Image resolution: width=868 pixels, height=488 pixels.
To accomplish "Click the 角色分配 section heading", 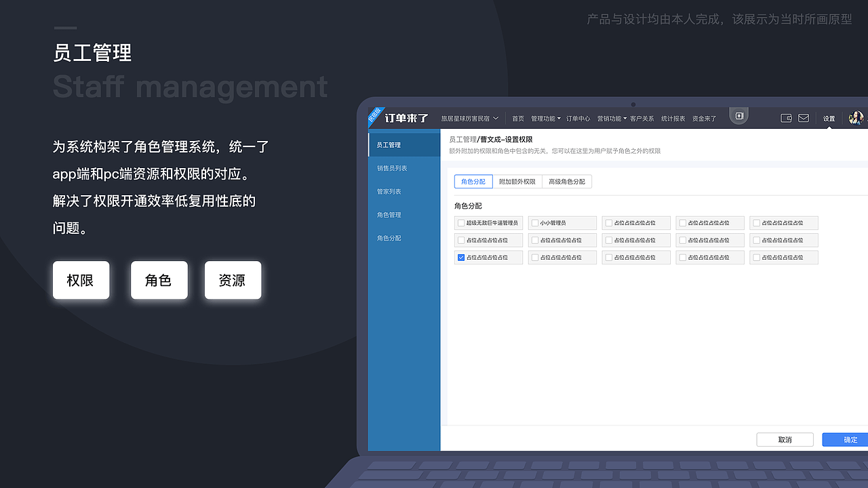I will tap(468, 206).
